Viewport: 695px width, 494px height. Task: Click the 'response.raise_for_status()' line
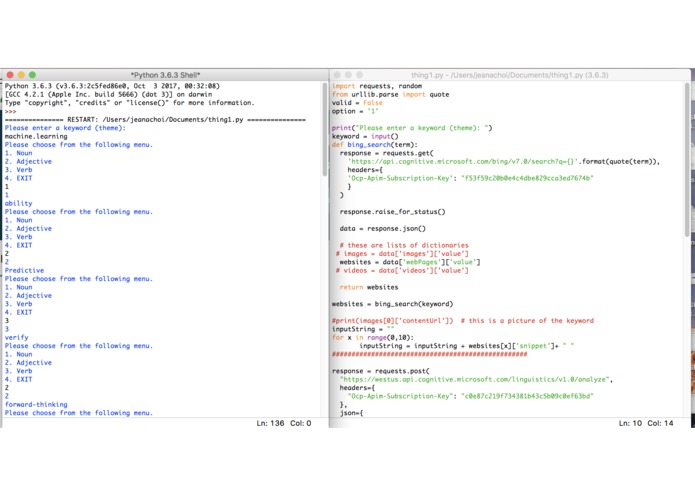(392, 212)
